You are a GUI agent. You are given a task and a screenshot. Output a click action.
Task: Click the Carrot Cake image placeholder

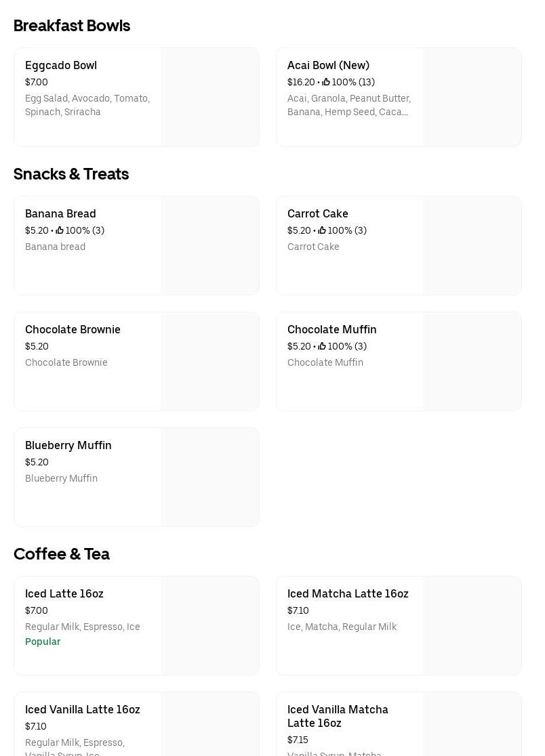tap(472, 245)
